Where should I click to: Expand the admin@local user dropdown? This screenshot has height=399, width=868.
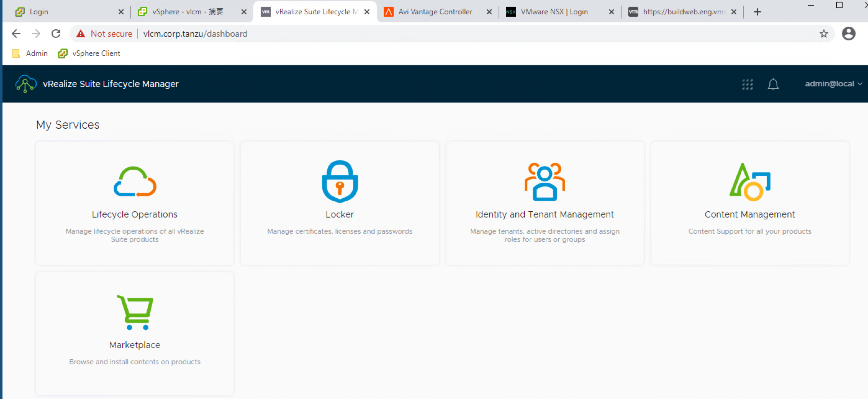click(833, 84)
